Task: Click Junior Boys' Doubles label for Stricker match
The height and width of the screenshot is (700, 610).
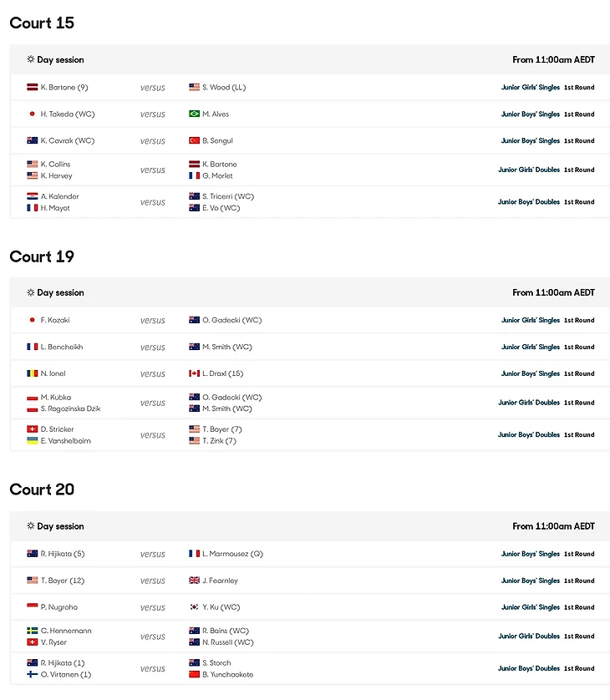Action: click(x=528, y=434)
